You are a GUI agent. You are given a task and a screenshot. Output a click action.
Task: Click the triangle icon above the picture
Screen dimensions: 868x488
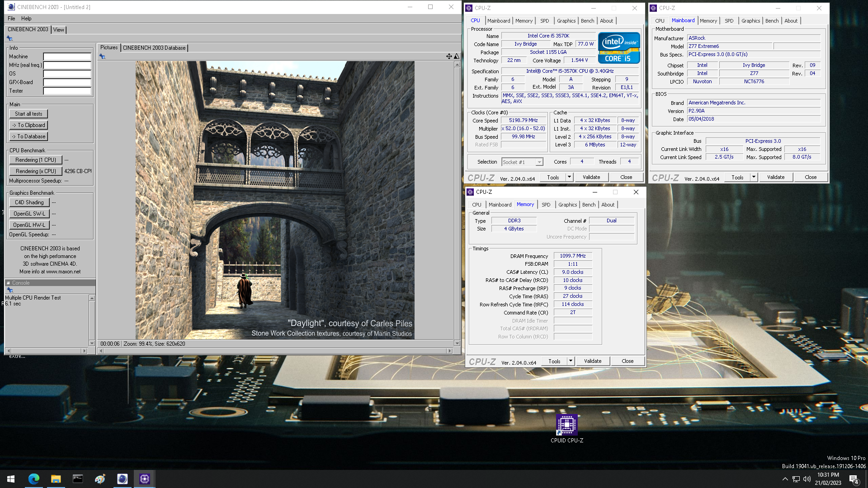[457, 56]
